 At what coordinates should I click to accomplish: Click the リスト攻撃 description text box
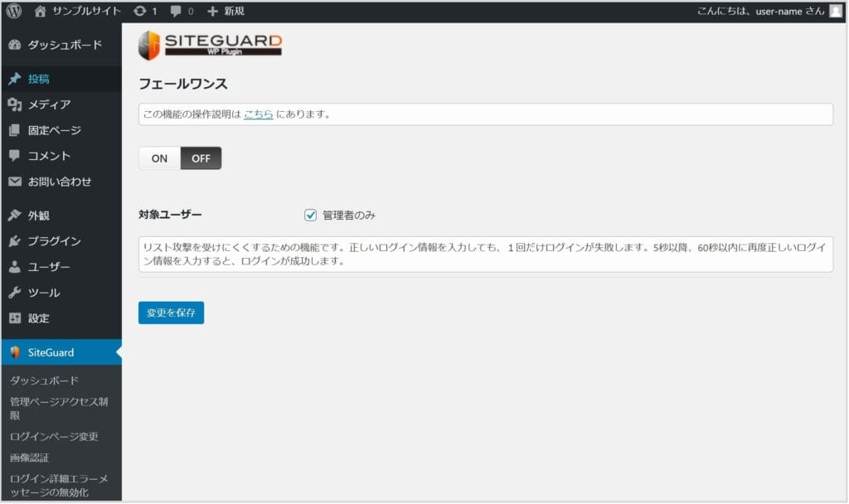point(486,254)
